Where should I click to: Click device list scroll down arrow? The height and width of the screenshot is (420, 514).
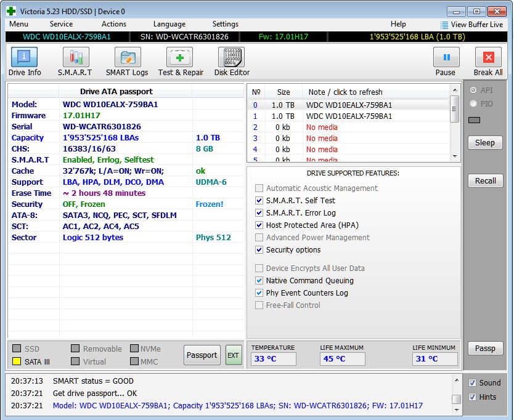point(455,156)
